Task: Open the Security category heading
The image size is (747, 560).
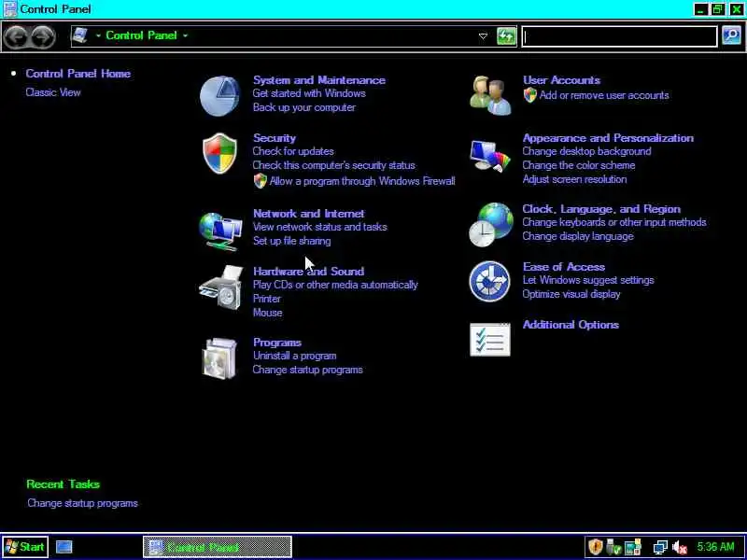Action: click(275, 138)
